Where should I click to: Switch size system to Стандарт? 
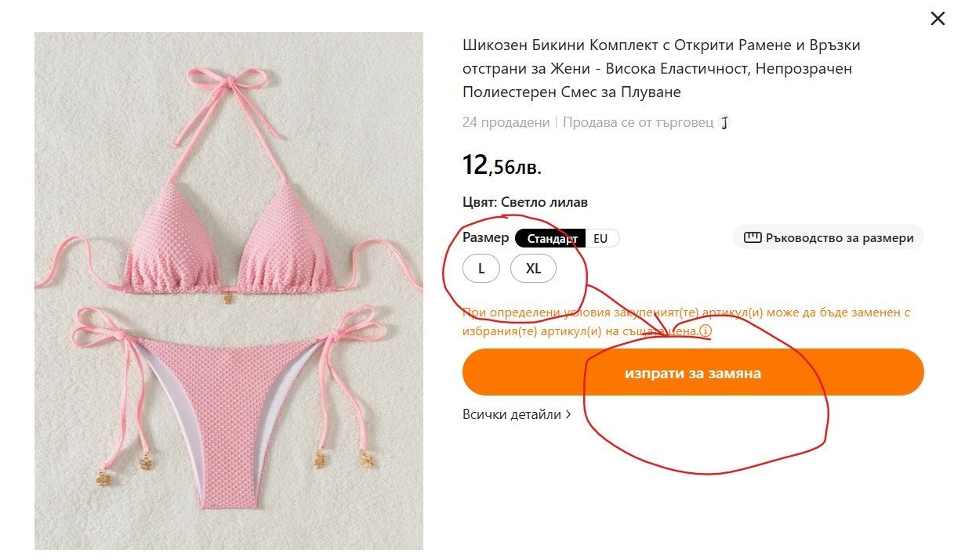[552, 239]
